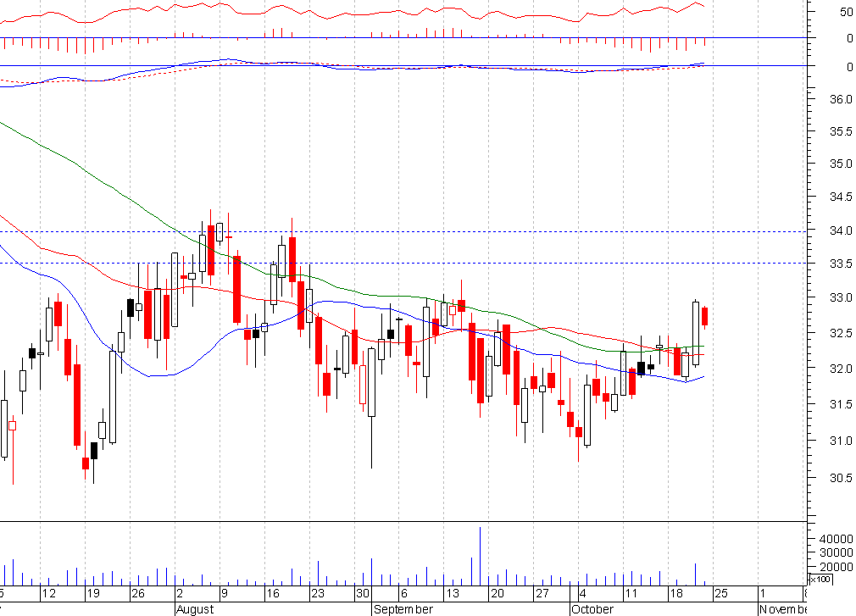Click the 50 oscillator axis label
856x616 pixels.
(846, 12)
